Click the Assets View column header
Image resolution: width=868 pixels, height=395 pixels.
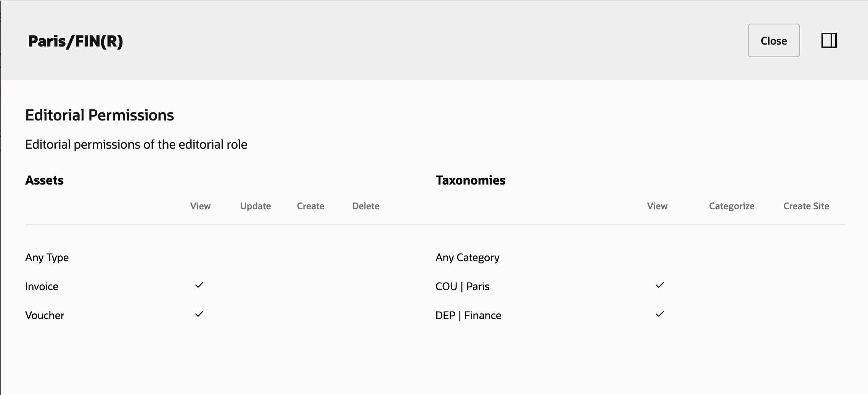pyautogui.click(x=200, y=206)
